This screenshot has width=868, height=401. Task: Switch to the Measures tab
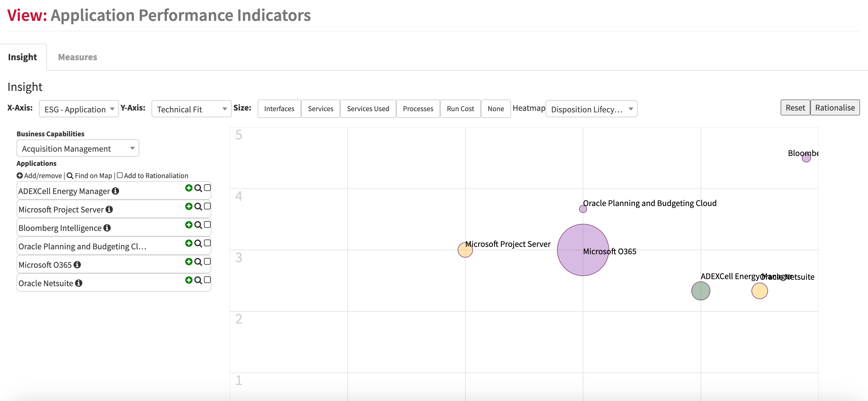click(78, 57)
